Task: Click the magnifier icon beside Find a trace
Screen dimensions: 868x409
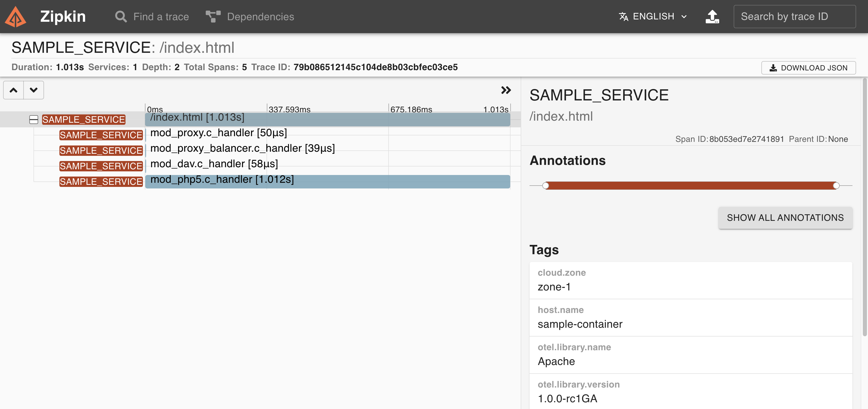Action: [x=121, y=17]
